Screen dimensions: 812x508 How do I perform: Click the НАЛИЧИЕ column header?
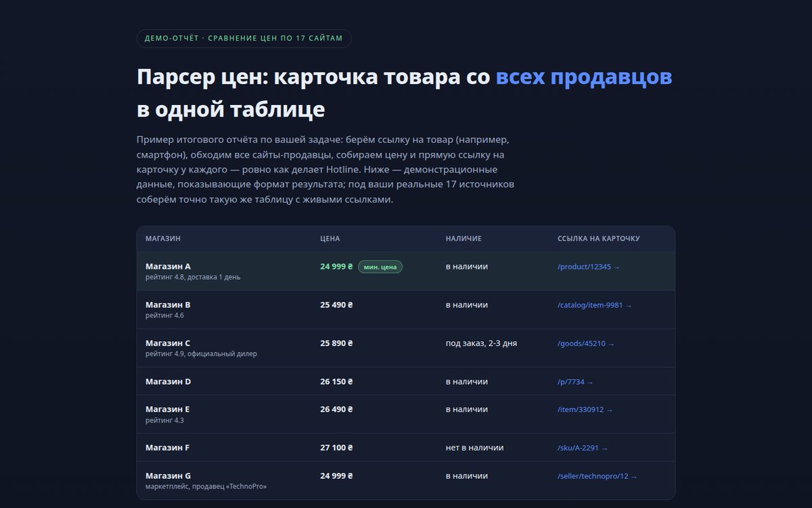pyautogui.click(x=464, y=239)
